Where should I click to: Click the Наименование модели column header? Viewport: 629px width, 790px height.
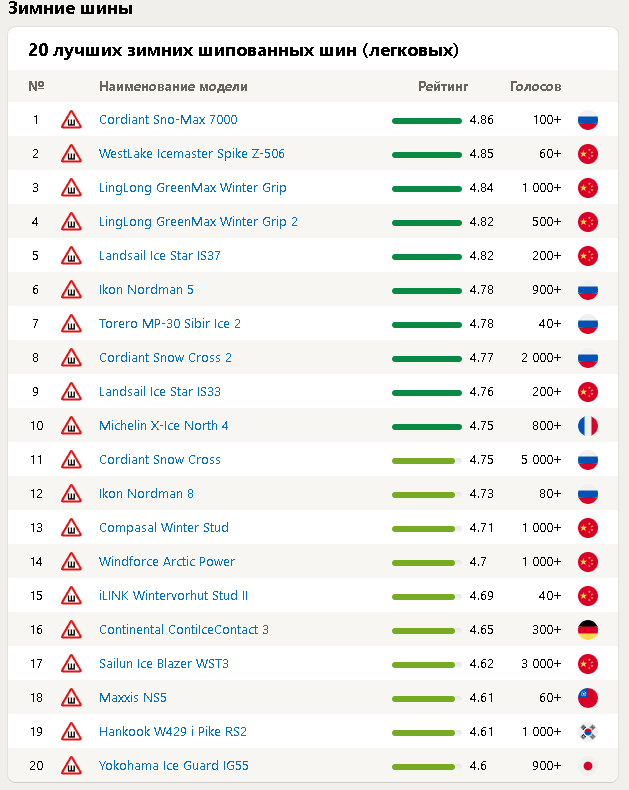[x=173, y=87]
